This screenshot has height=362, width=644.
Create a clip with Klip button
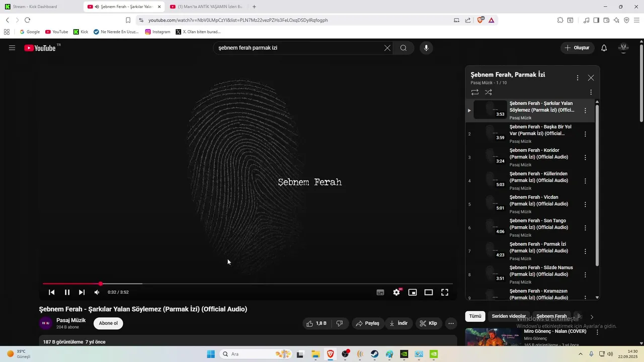click(429, 323)
